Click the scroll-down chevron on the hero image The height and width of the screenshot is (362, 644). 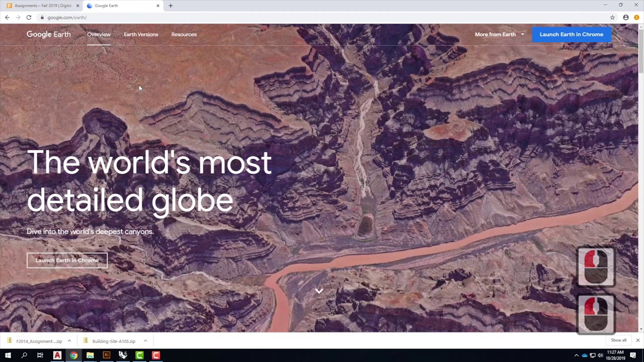point(319,291)
